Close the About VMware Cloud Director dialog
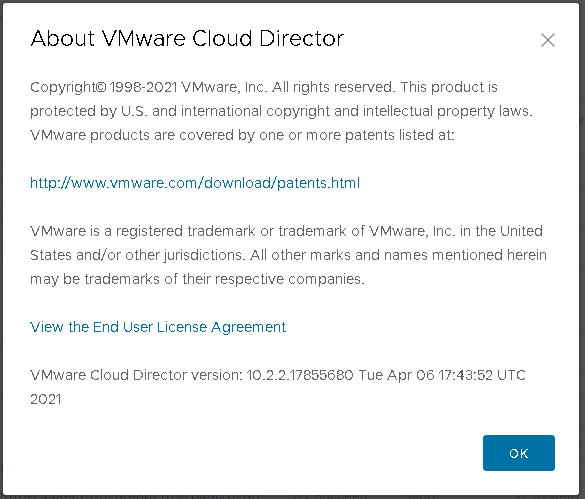Image resolution: width=585 pixels, height=499 pixels. click(548, 40)
